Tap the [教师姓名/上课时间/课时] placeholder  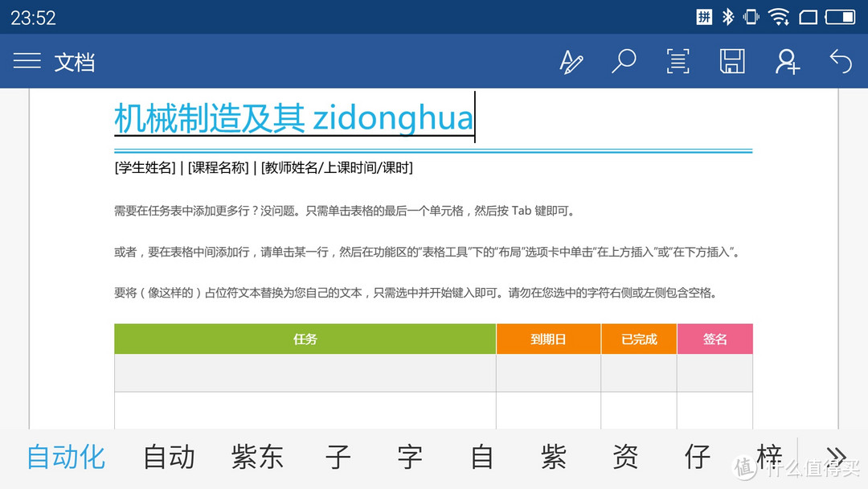tap(337, 167)
